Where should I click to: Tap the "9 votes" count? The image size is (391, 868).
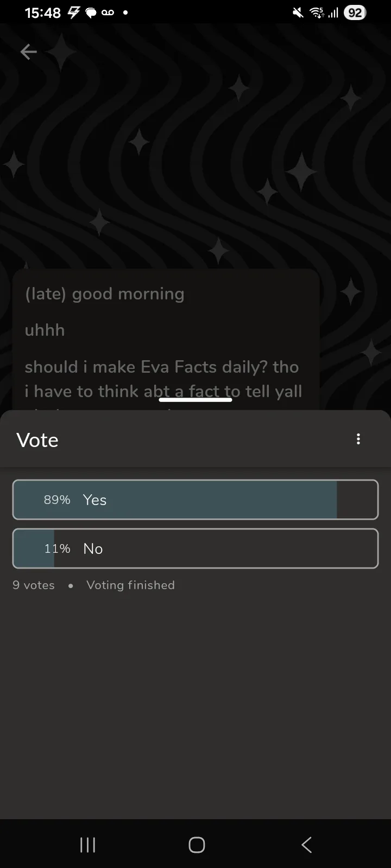pyautogui.click(x=34, y=585)
